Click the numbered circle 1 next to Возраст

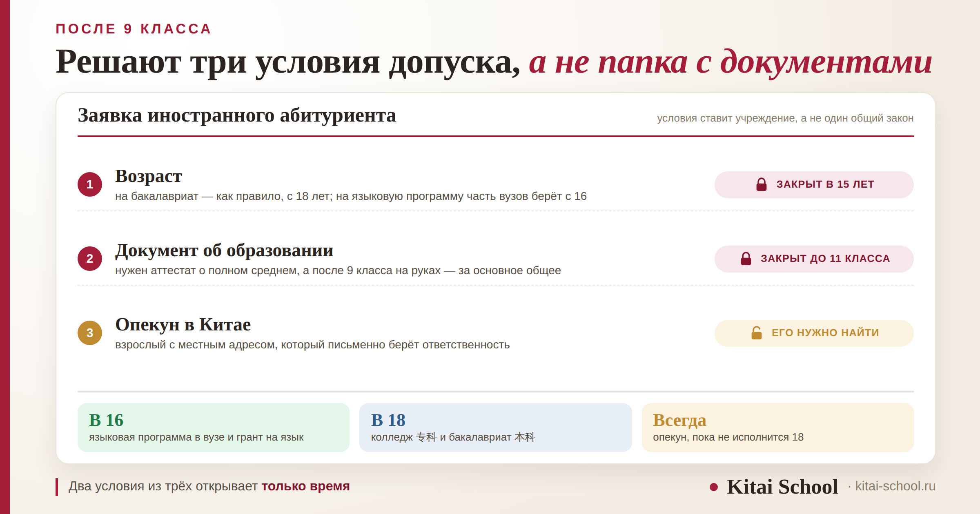pyautogui.click(x=90, y=184)
